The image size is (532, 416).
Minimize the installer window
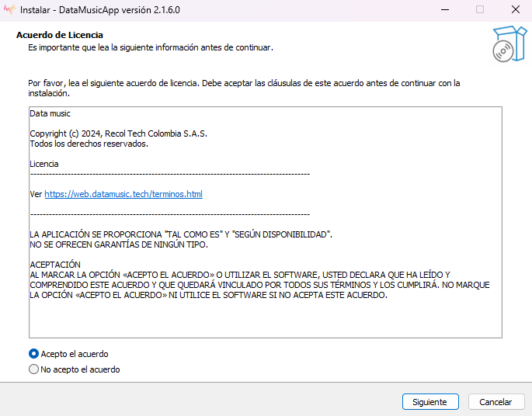(x=445, y=9)
